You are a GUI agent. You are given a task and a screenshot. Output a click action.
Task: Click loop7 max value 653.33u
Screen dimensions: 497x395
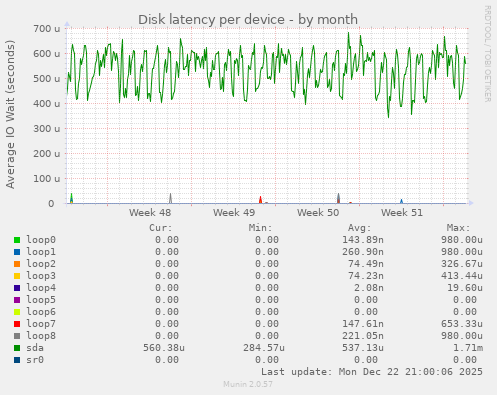(x=462, y=324)
